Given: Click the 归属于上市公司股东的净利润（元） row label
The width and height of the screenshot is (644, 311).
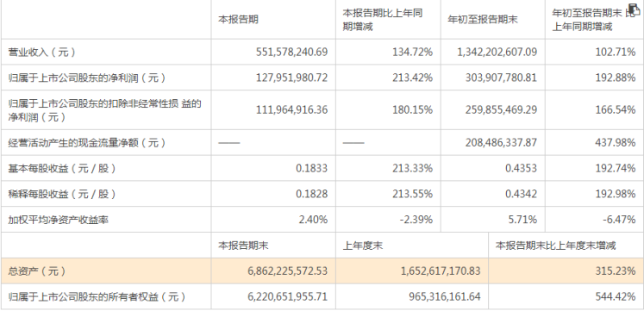Looking at the screenshot, I should [x=87, y=78].
